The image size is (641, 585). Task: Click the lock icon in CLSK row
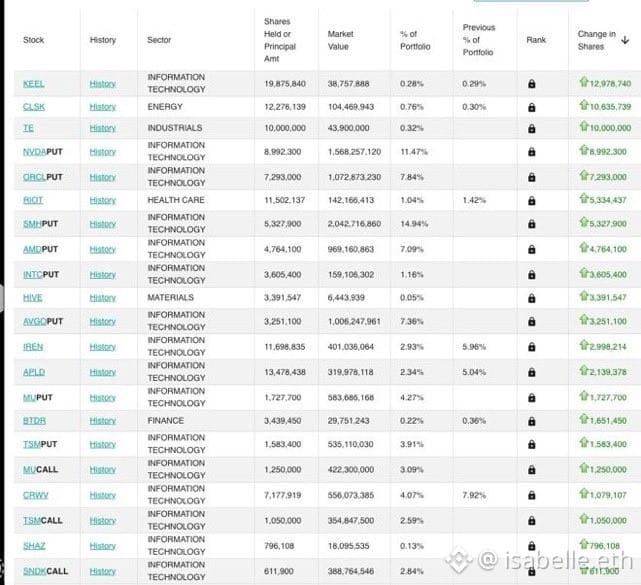(531, 107)
